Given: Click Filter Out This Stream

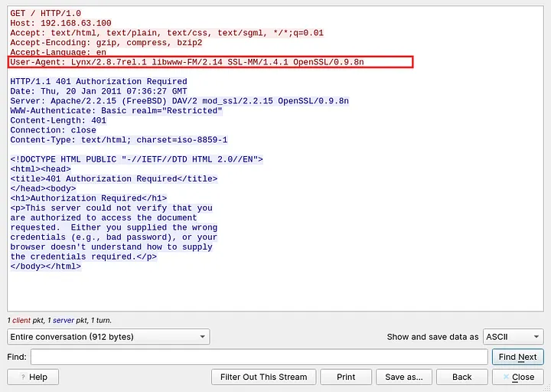Looking at the screenshot, I should point(263,377).
